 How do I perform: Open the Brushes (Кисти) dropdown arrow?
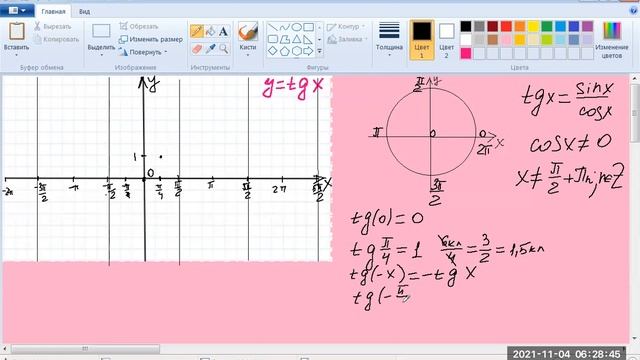tap(248, 55)
